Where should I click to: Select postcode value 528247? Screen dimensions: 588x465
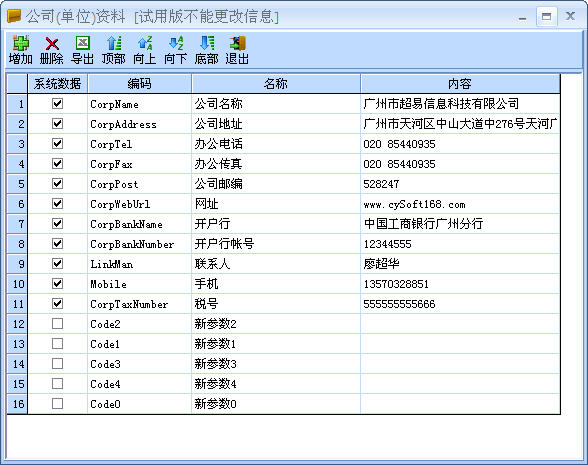click(460, 184)
